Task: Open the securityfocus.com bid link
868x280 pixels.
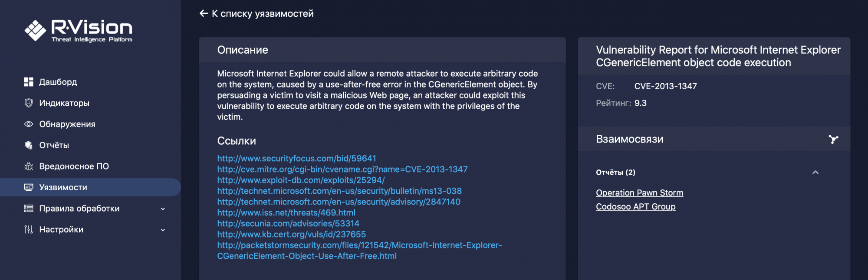Action: click(x=296, y=159)
